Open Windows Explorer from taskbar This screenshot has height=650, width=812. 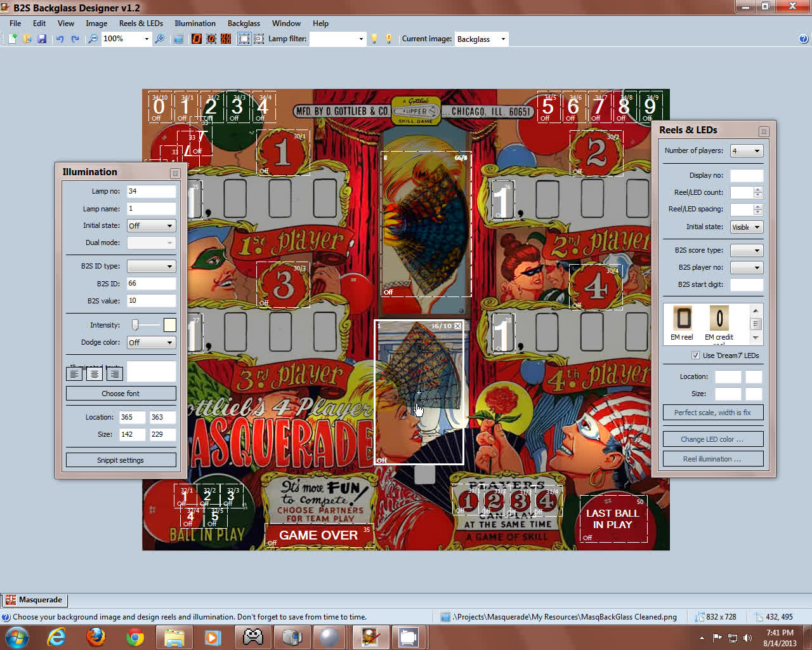click(174, 637)
